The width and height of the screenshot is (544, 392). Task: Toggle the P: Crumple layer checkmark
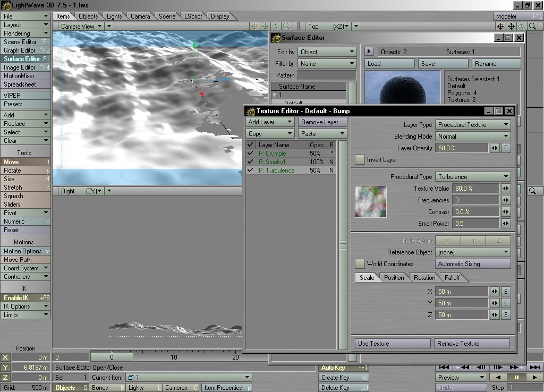coord(250,153)
